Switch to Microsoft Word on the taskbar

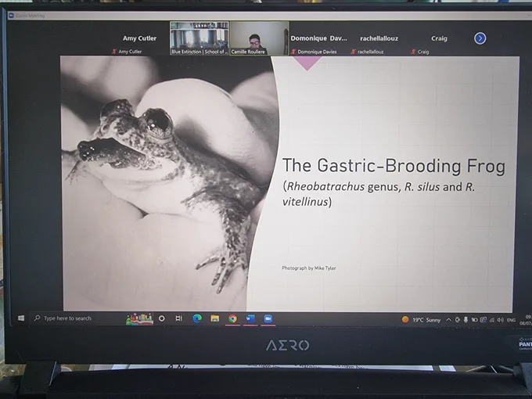(250, 318)
